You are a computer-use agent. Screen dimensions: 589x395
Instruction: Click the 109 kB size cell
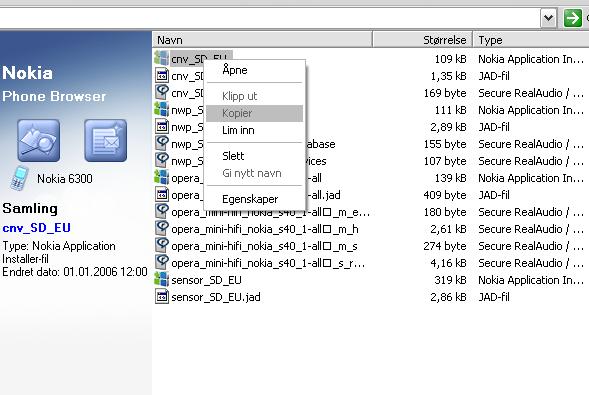click(x=450, y=59)
